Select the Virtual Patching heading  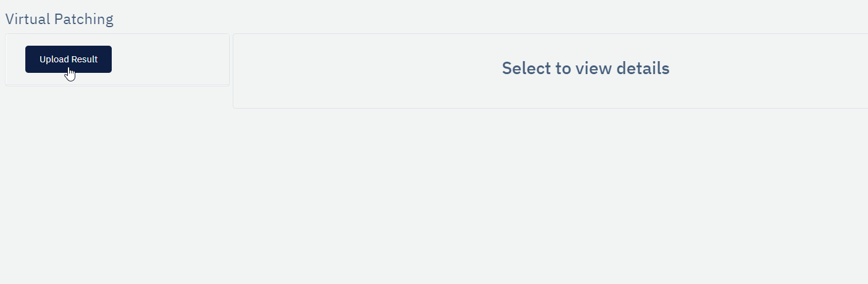59,19
